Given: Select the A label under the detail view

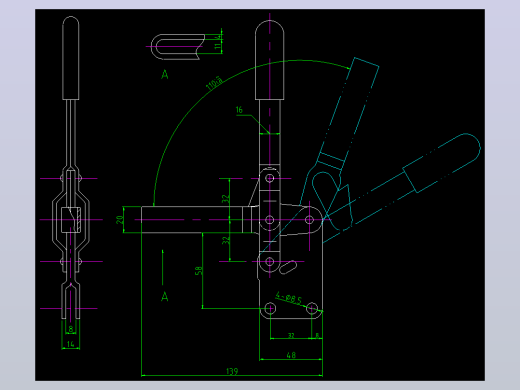Looking at the screenshot, I should [165, 75].
